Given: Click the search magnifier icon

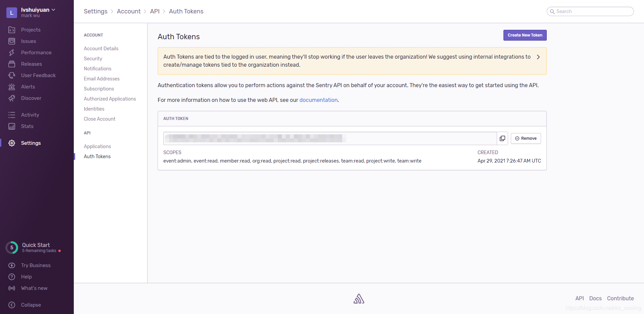Looking at the screenshot, I should click(x=552, y=11).
